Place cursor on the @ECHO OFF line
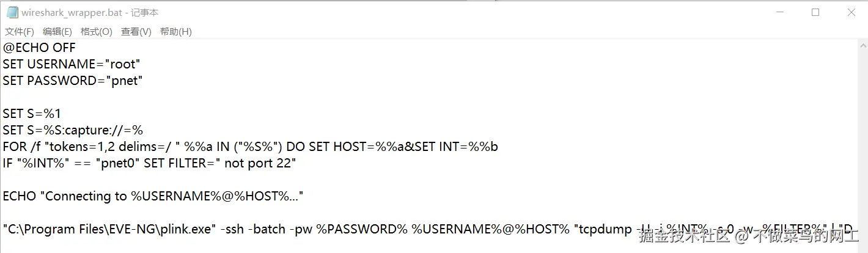The height and width of the screenshot is (253, 868). click(39, 48)
